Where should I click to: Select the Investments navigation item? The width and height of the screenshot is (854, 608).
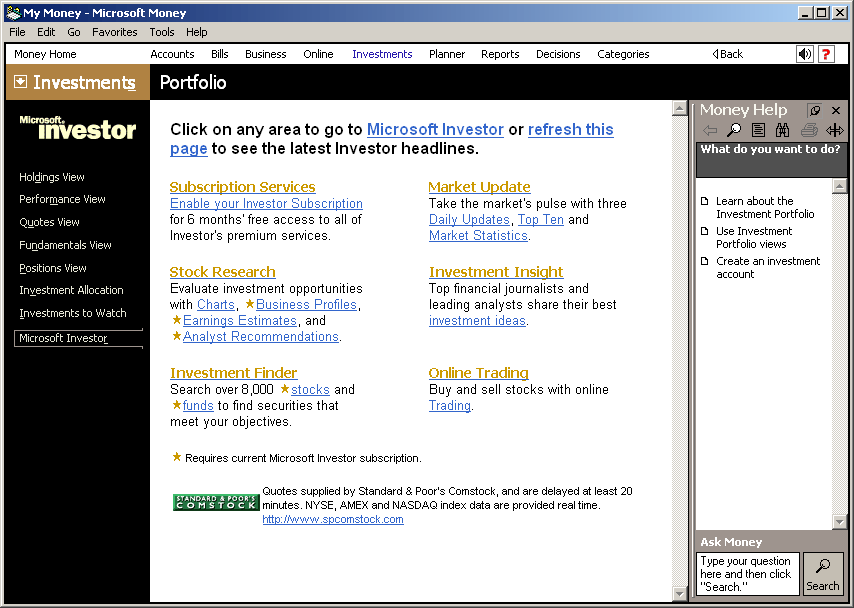(382, 54)
